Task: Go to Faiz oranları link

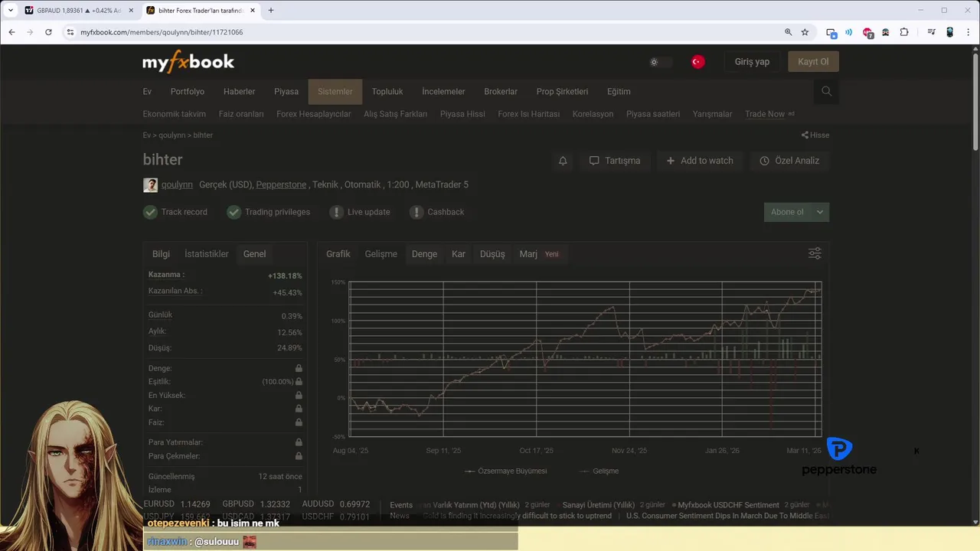Action: 241,114
